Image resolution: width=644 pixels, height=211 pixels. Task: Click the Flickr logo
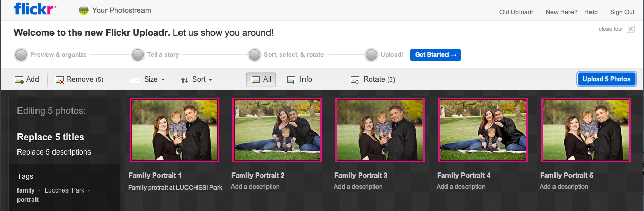(x=35, y=9)
